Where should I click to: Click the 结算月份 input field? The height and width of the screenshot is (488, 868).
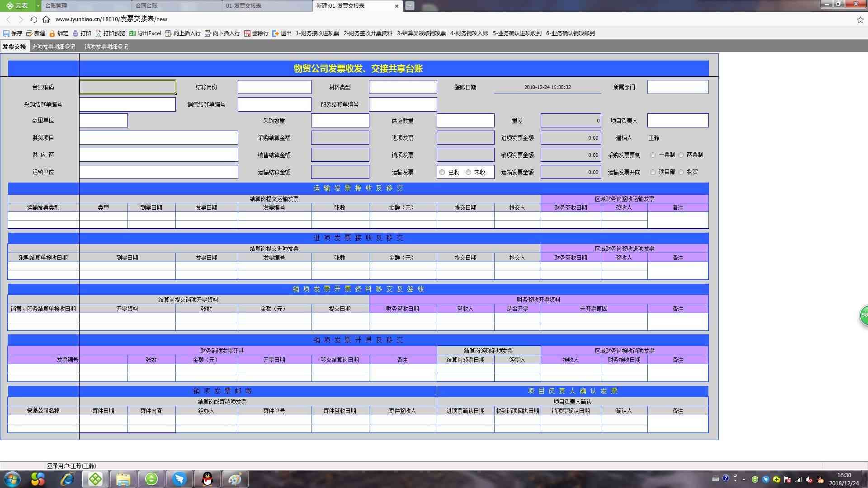click(x=274, y=87)
